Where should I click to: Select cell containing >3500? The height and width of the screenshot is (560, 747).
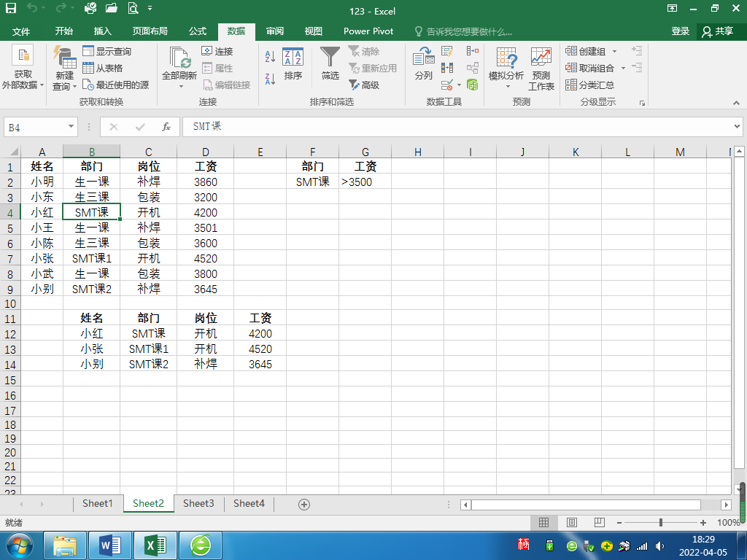(x=365, y=182)
